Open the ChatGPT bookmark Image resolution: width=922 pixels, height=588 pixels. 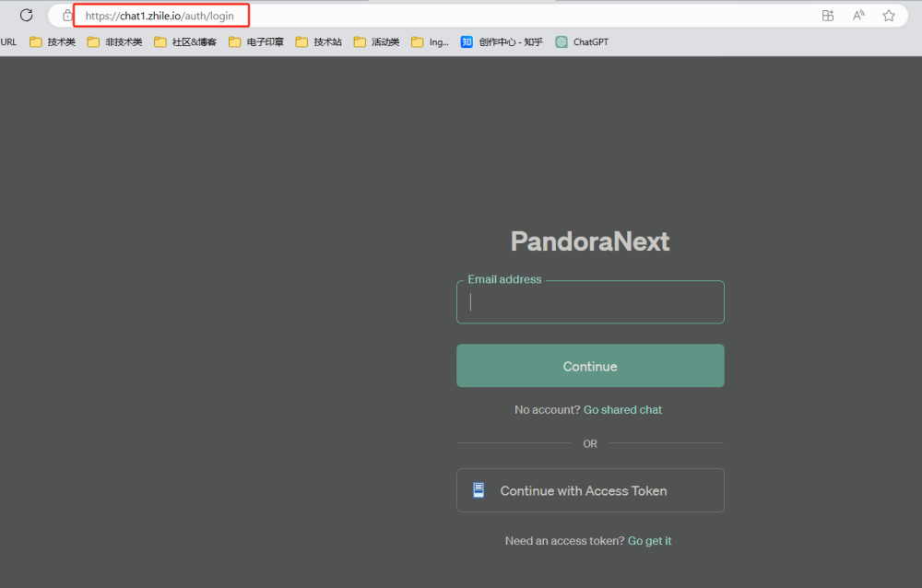(582, 41)
